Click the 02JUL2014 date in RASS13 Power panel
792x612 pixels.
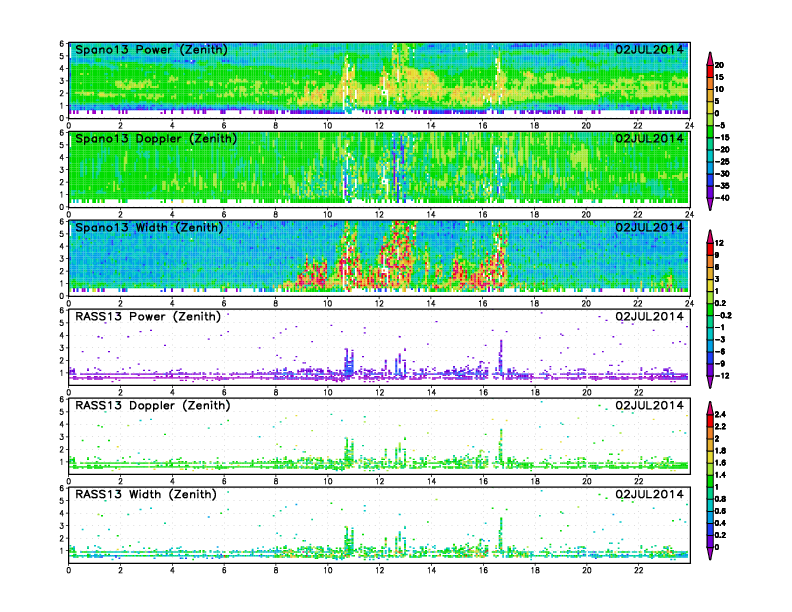tap(649, 317)
